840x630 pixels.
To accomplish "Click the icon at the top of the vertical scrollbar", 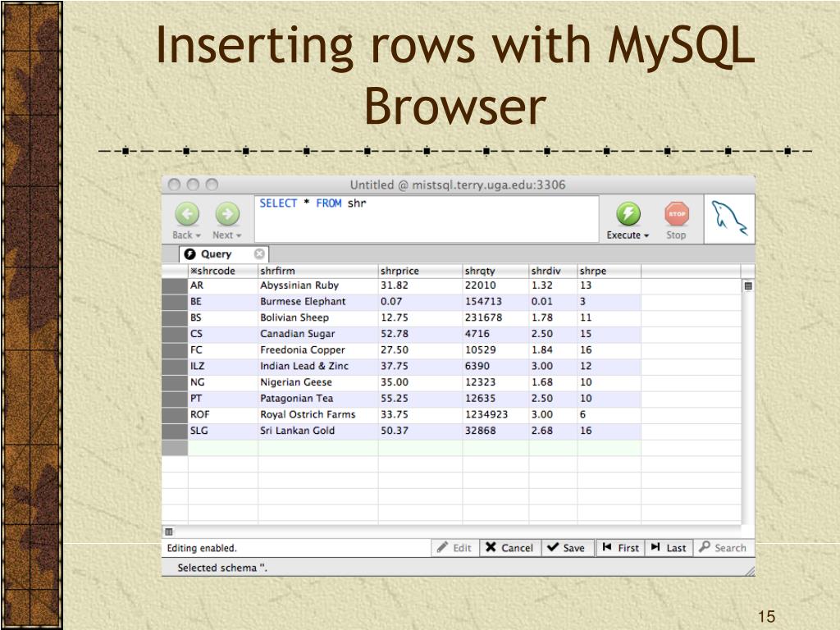I will pyautogui.click(x=748, y=286).
